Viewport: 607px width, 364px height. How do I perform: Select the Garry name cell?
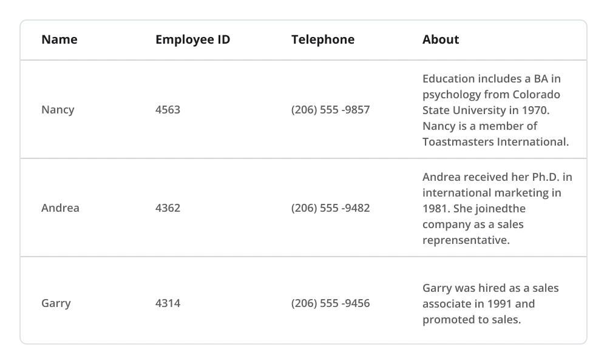pyautogui.click(x=56, y=303)
